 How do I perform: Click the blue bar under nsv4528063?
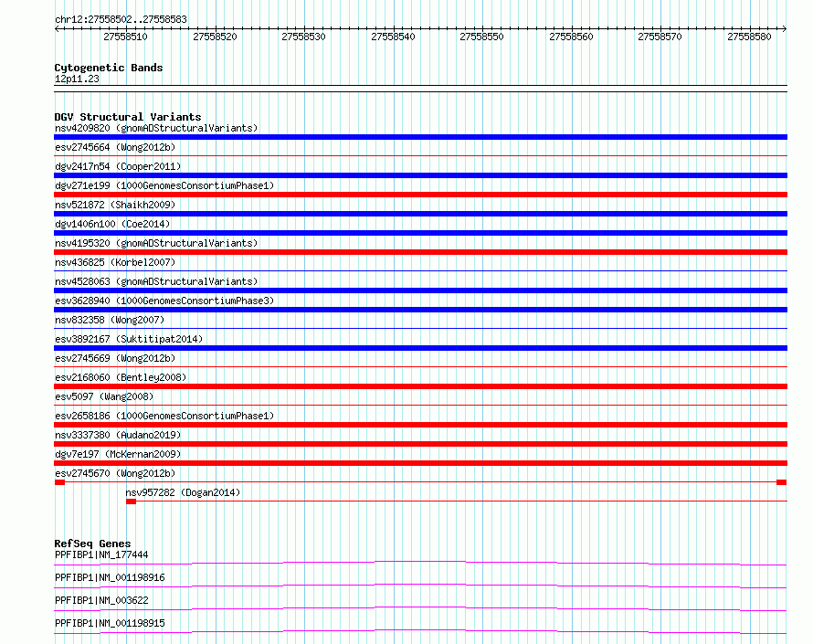pyautogui.click(x=420, y=290)
